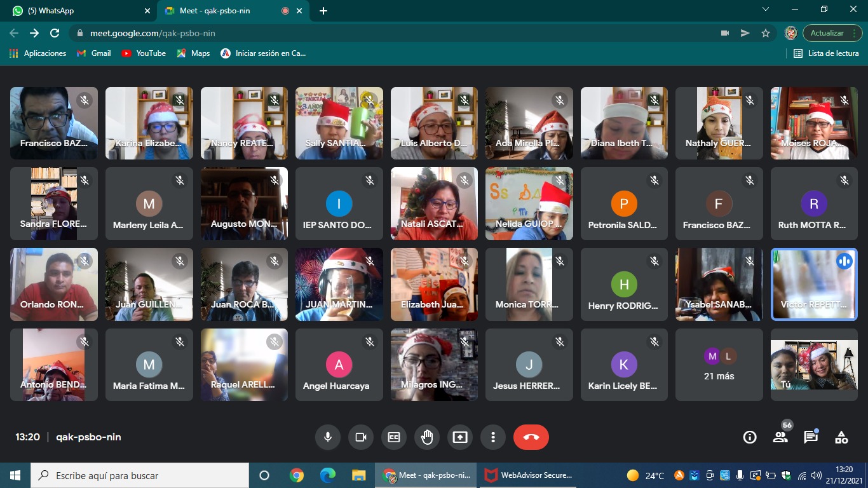Open the present screen option

(x=459, y=437)
